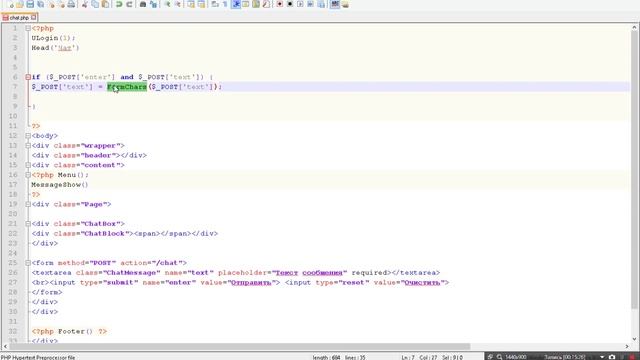Save the recorded macro icon
Image resolution: width=640 pixels, height=360 pixels.
pyautogui.click(x=321, y=4)
